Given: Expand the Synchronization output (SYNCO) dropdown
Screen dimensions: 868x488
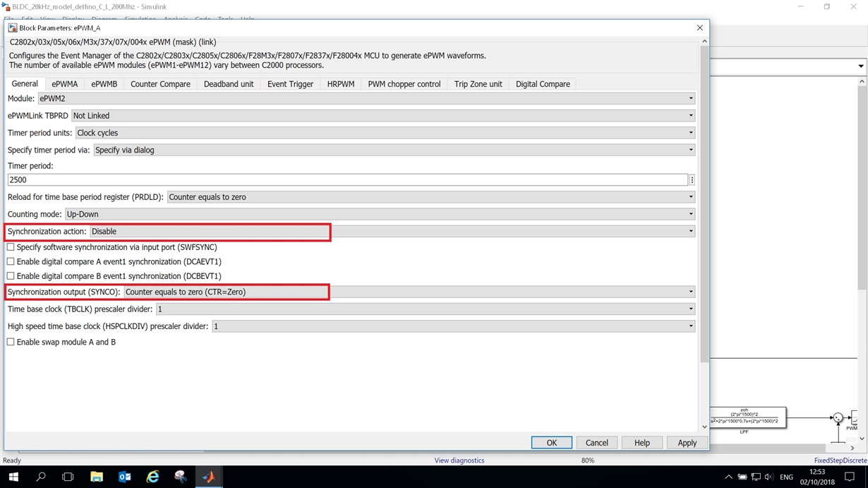Looking at the screenshot, I should pos(690,292).
